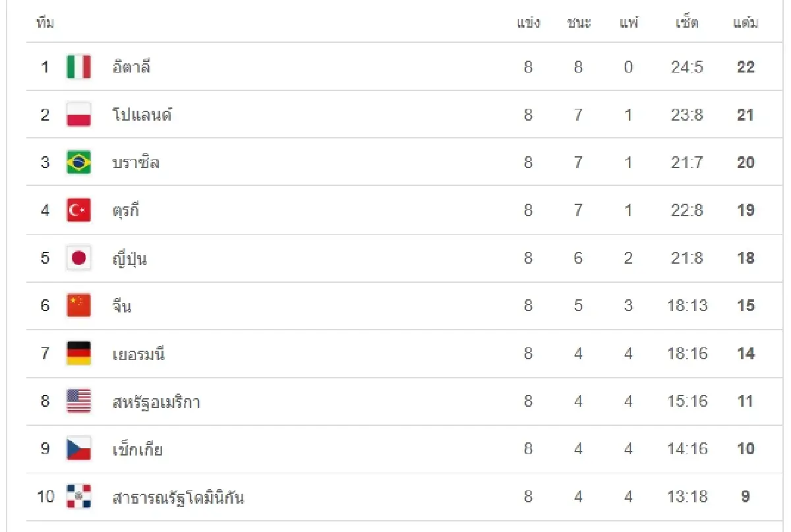
Task: Select the บราซิล team name
Action: pos(136,162)
